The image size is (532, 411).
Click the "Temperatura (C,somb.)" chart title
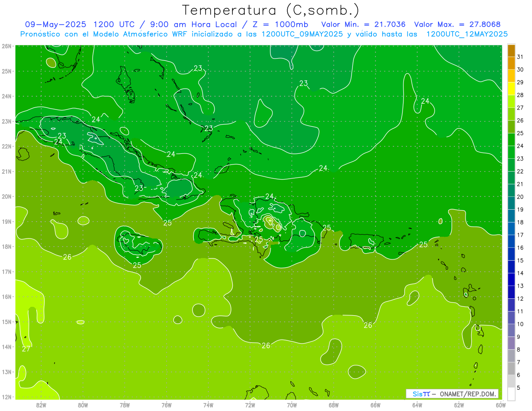coord(271,10)
